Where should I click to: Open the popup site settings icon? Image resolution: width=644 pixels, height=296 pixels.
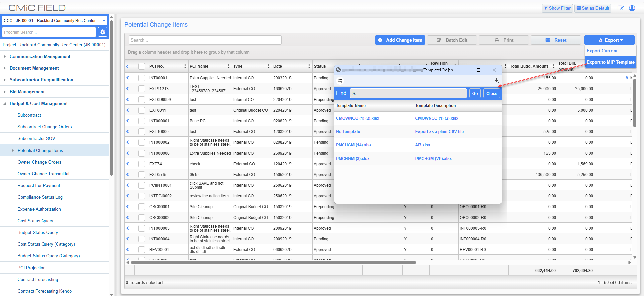click(x=340, y=81)
